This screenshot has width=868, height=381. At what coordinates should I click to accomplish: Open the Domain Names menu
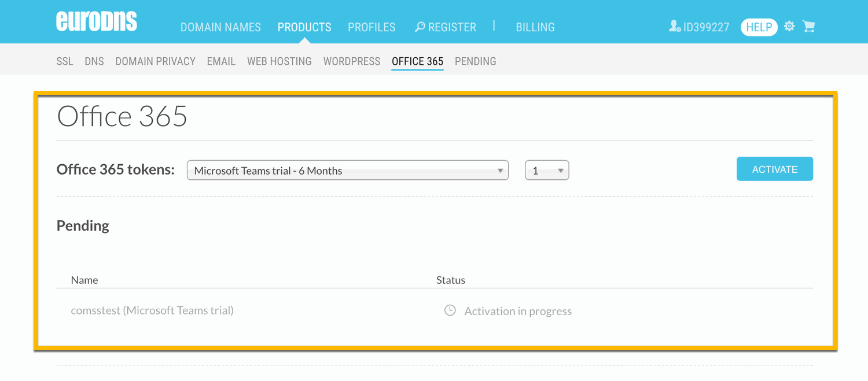pos(220,27)
